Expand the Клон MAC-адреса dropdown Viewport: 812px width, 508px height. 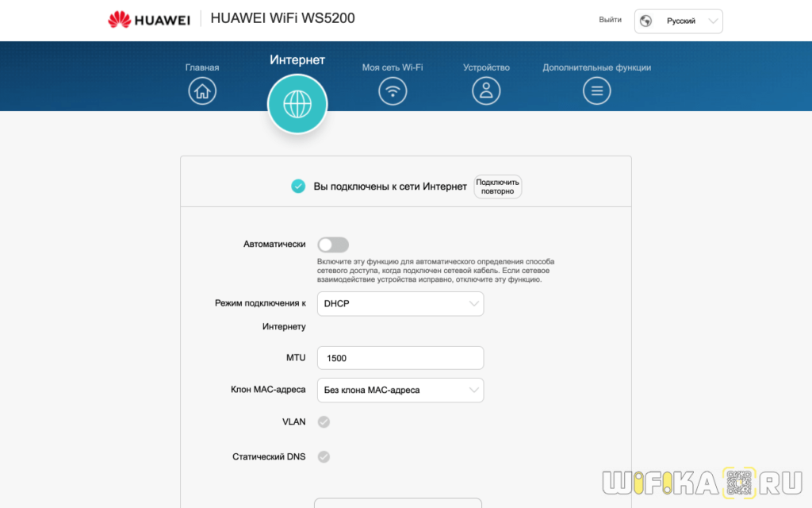(x=400, y=390)
